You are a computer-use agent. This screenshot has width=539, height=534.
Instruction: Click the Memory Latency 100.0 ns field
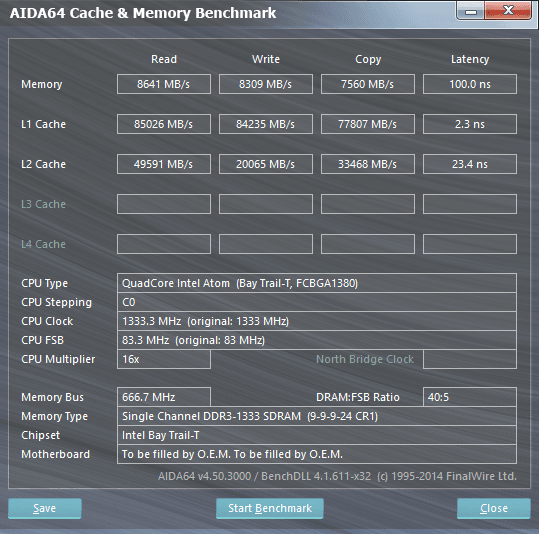(x=470, y=84)
